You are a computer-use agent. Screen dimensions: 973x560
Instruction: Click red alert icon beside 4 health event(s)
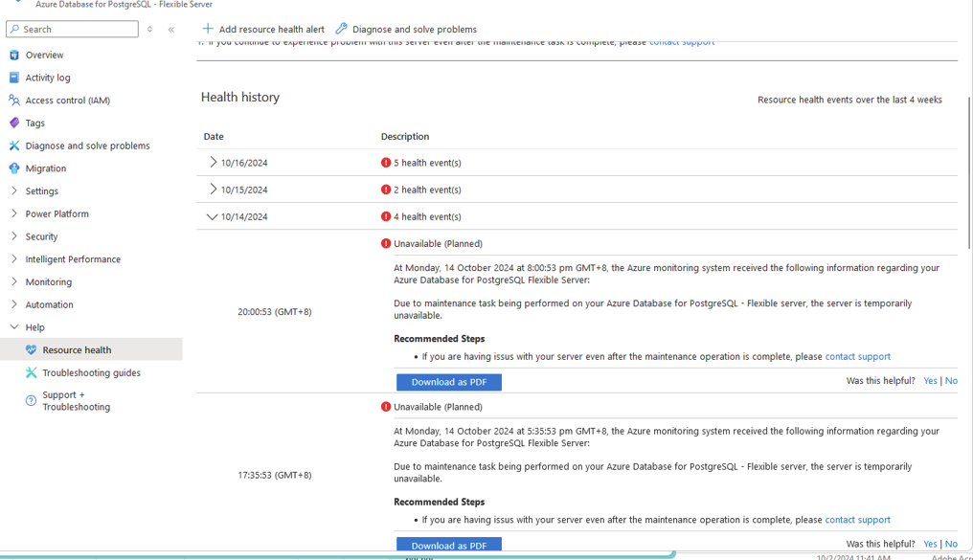386,216
